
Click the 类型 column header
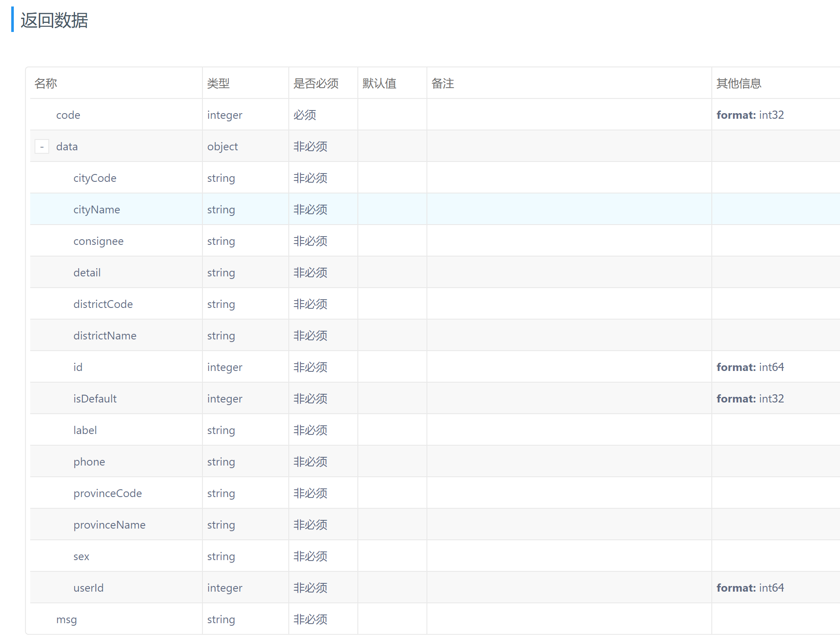218,83
